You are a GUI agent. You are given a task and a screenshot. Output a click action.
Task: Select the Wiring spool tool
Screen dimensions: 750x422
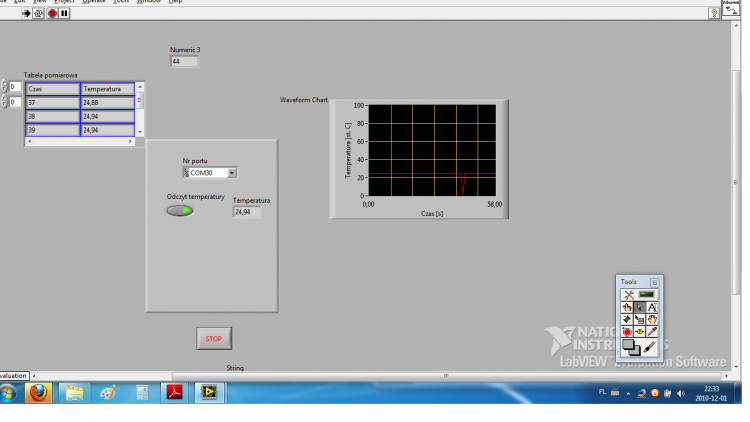point(627,319)
